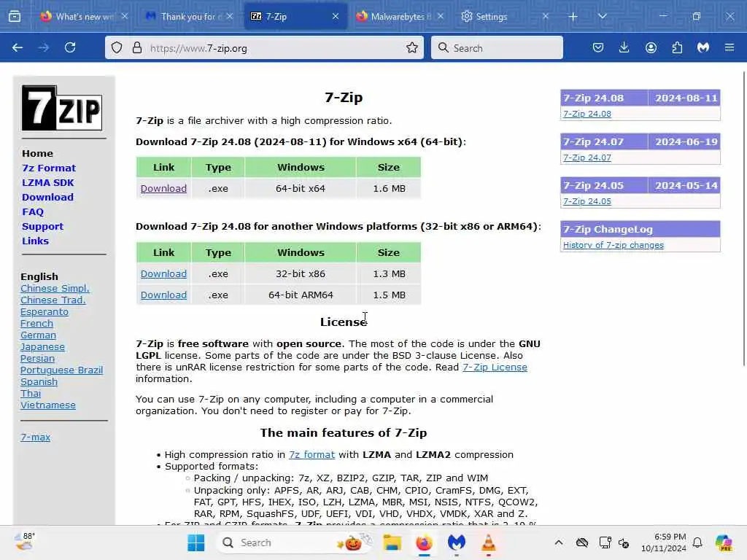747x560 pixels.
Task: Switch language to Spanish
Action: [39, 382]
